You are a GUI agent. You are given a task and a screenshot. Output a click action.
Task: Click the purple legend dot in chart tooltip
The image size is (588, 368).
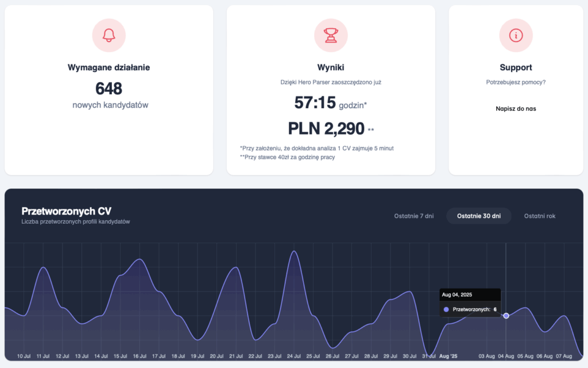click(446, 309)
